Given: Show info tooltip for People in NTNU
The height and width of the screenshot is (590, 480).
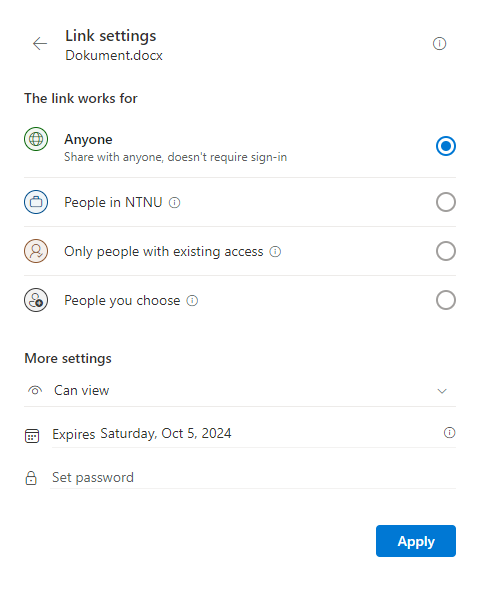Looking at the screenshot, I should (x=174, y=203).
